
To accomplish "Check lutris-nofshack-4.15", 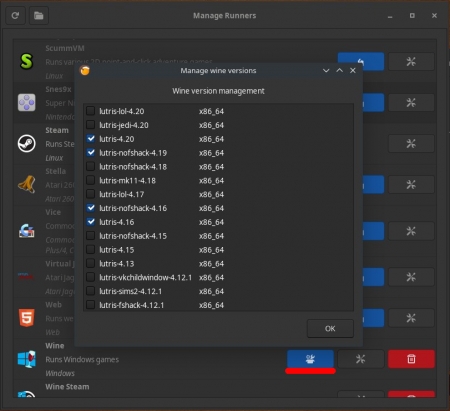I will [x=90, y=236].
